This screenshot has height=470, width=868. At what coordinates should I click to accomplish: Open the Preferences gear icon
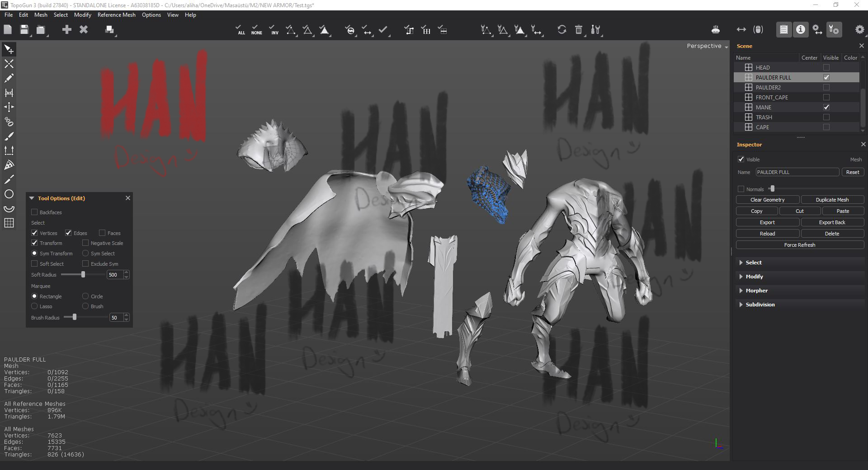click(x=859, y=30)
